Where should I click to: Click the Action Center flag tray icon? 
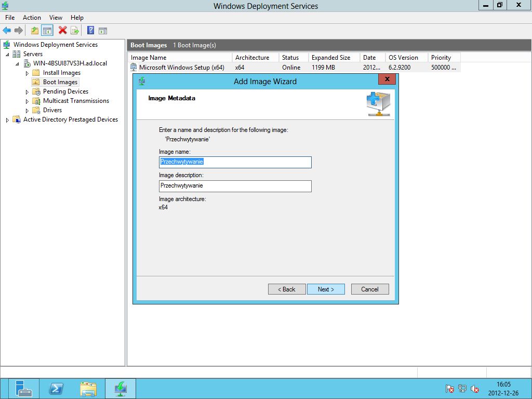tap(450, 389)
